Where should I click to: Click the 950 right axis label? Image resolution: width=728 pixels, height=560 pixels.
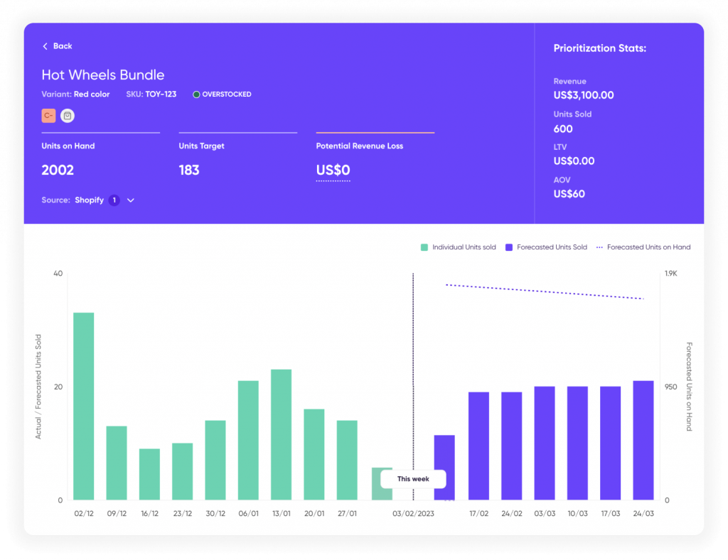tap(671, 387)
